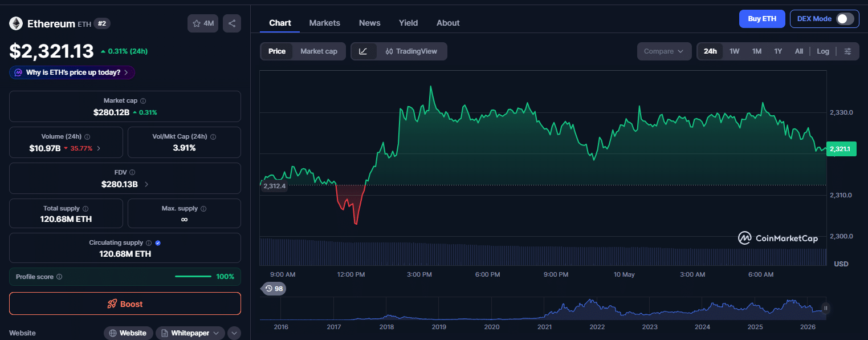This screenshot has height=340, width=868.
Task: Click the history clock 98 badge
Action: click(274, 289)
